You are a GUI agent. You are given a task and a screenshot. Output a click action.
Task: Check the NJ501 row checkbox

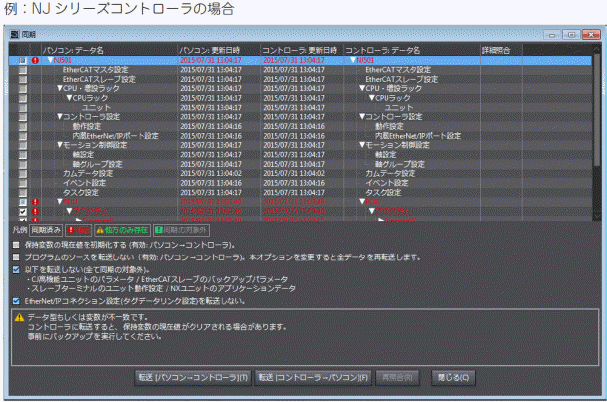(23, 60)
